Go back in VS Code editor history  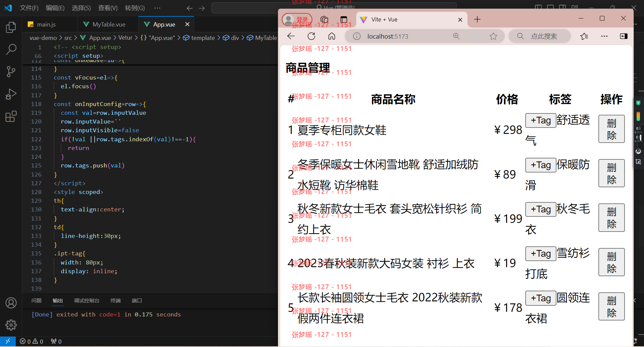[190, 8]
